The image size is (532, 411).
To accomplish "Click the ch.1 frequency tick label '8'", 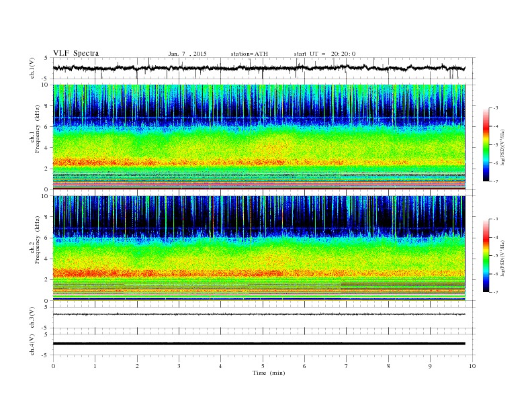I will (x=47, y=106).
